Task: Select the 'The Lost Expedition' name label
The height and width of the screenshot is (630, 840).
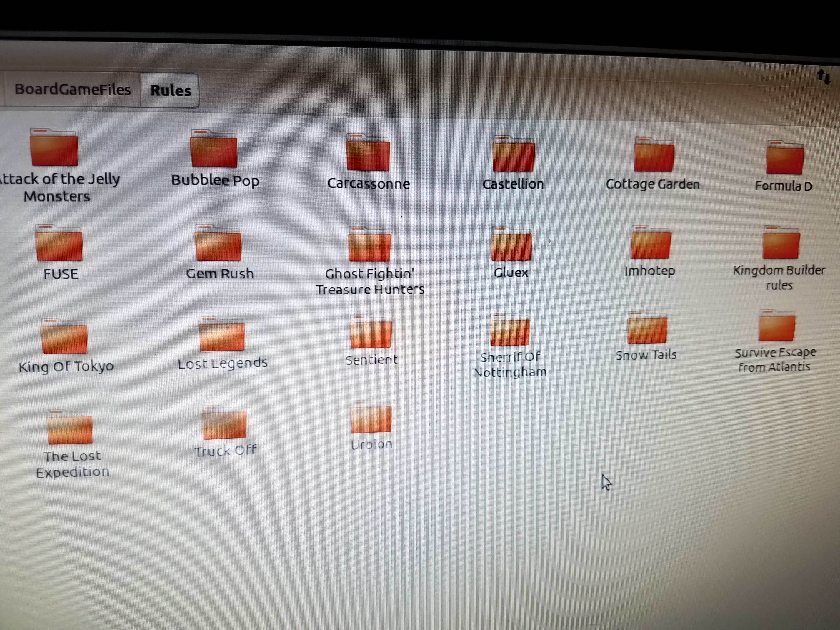Action: tap(72, 464)
